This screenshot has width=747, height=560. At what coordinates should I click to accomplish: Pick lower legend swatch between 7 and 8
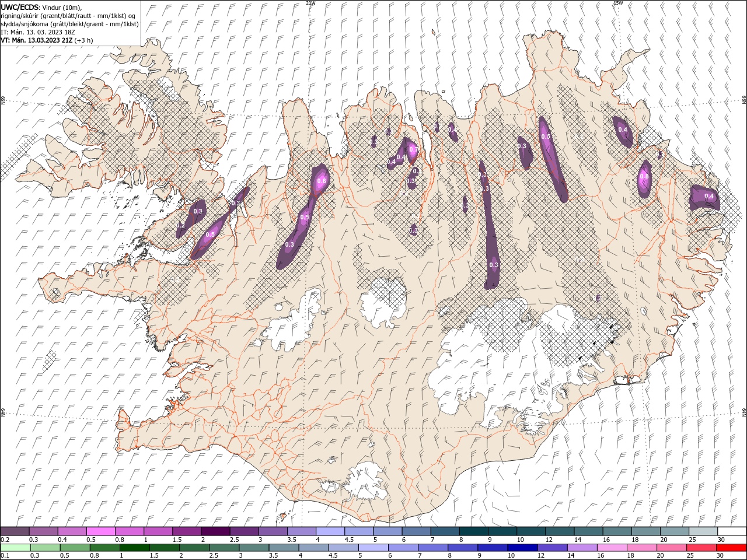click(x=433, y=548)
